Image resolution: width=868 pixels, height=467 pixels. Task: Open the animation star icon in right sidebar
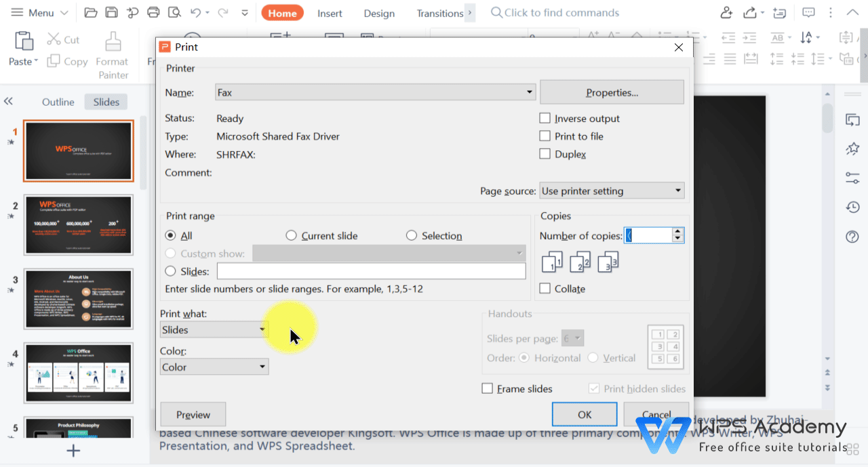click(852, 148)
